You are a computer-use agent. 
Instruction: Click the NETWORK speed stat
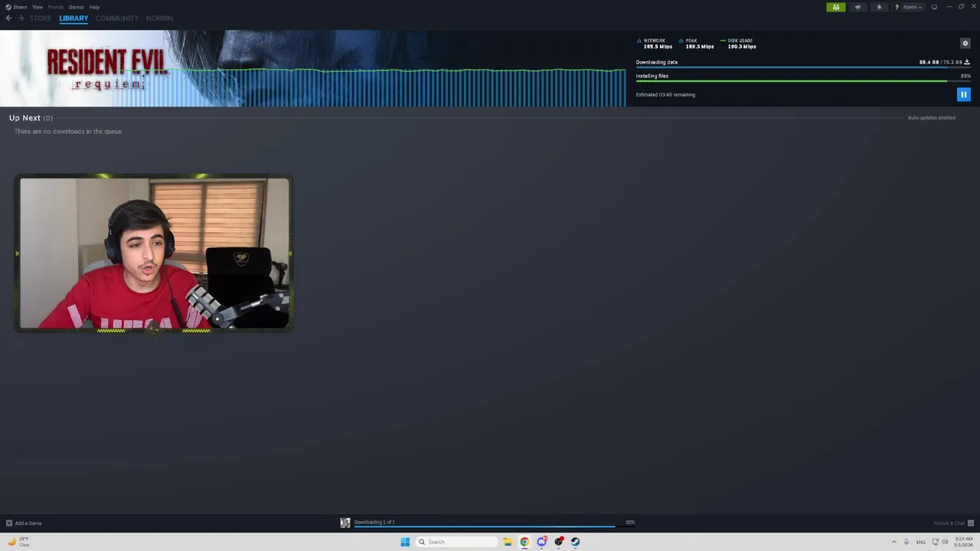tap(655, 44)
